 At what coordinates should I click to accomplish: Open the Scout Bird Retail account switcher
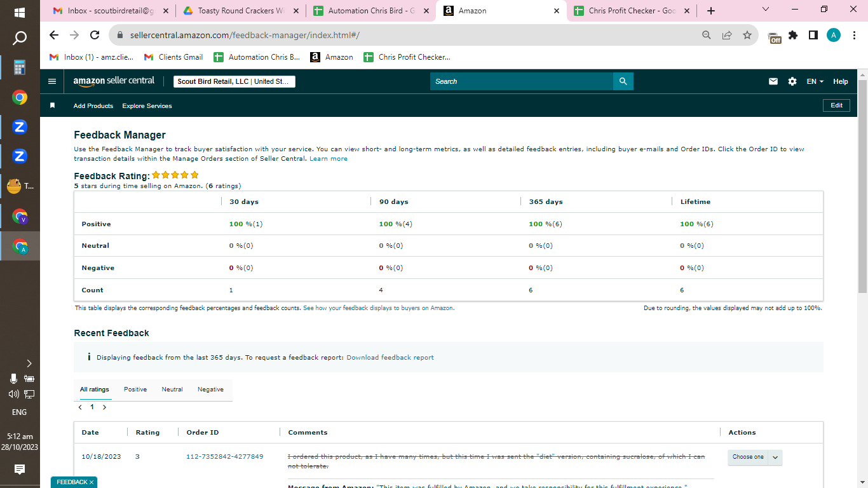click(x=234, y=81)
